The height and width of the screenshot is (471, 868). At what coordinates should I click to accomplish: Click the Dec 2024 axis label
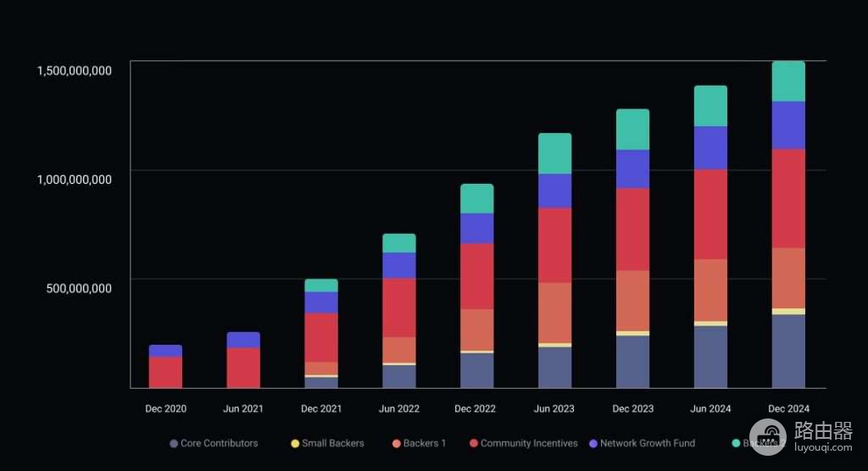788,408
